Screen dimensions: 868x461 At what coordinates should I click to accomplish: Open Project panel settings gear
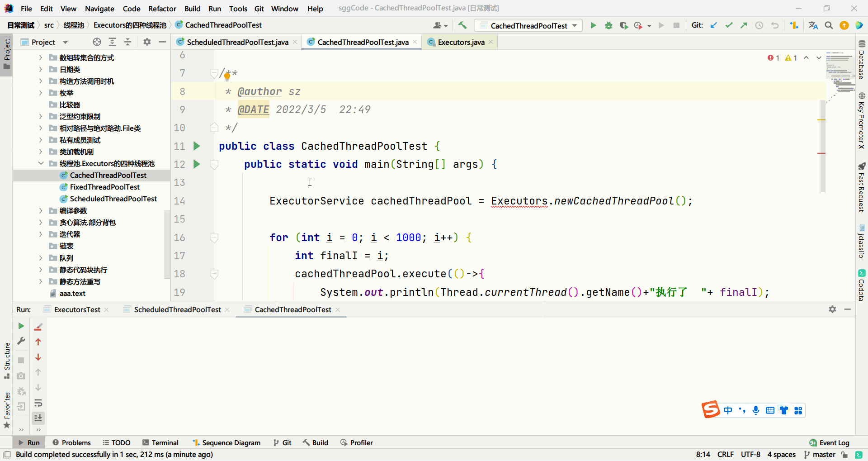pos(147,42)
